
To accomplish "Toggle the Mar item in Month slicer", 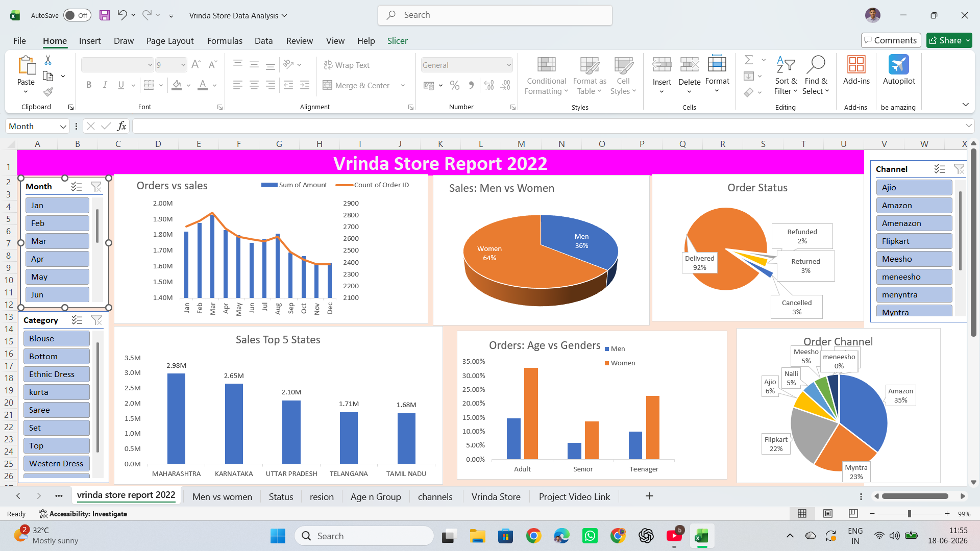I will 57,241.
